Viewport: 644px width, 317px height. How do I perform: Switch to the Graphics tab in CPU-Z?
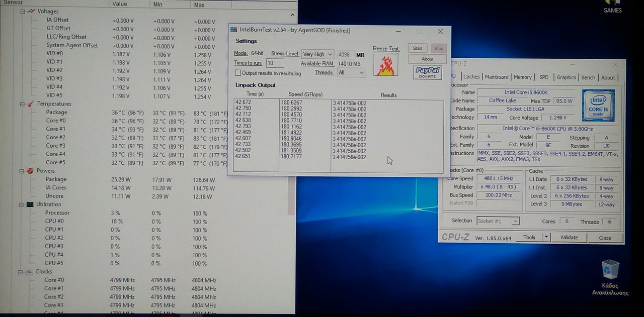coord(566,77)
